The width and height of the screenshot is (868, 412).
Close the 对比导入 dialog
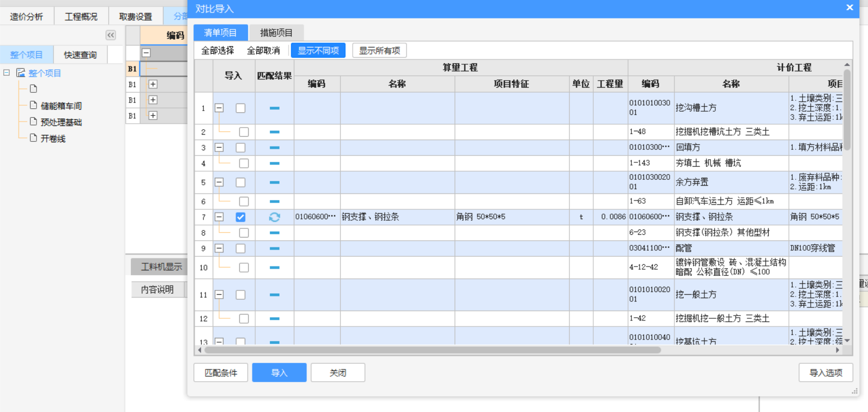pos(849,8)
